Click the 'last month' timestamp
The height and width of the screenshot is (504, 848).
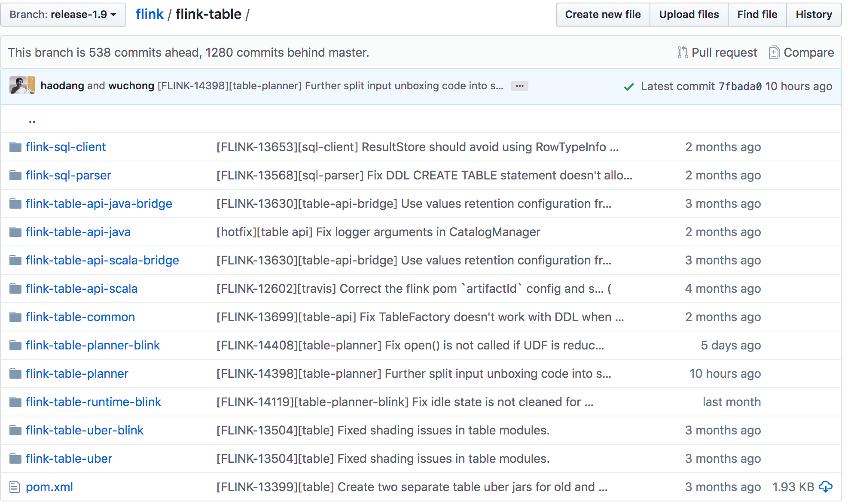[x=732, y=402]
